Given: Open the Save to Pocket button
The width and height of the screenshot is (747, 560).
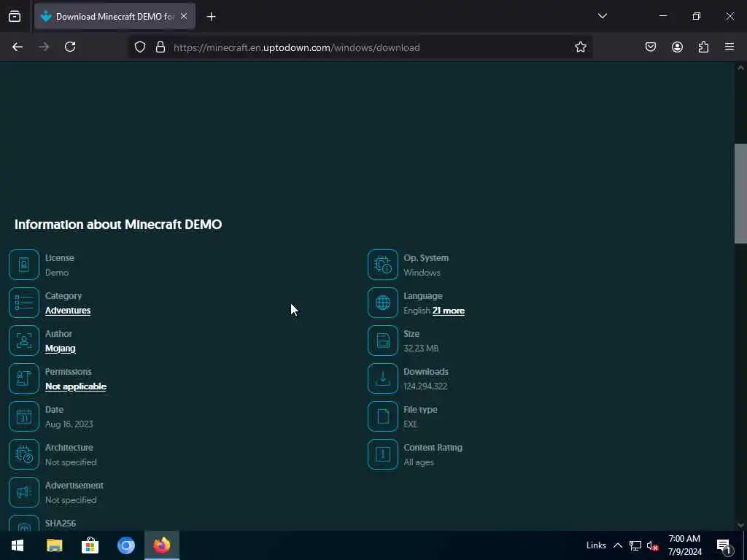Looking at the screenshot, I should (650, 47).
